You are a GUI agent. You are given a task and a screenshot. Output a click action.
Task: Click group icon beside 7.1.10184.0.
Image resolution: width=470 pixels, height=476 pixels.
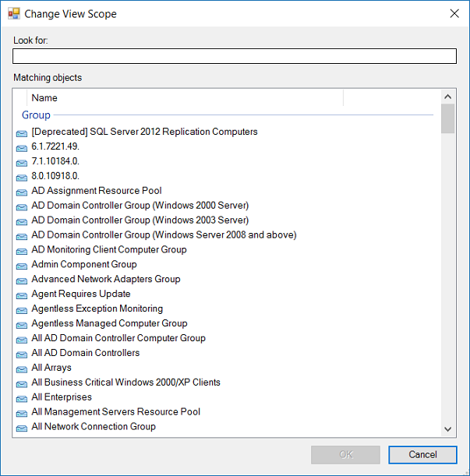22,163
